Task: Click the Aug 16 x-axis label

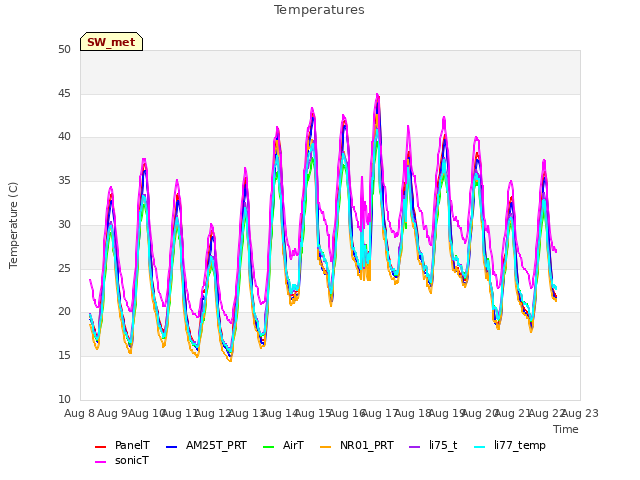Action: 347,413
